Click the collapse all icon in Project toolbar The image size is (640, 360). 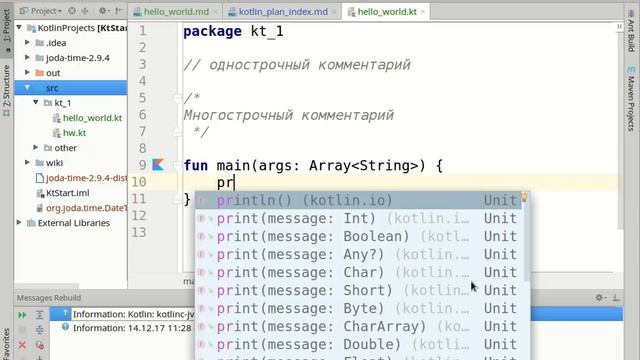[x=85, y=11]
